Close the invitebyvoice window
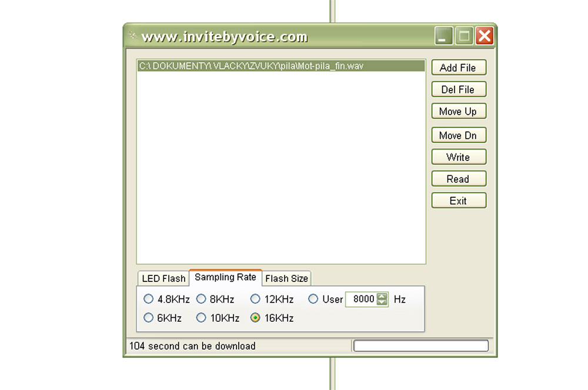This screenshot has height=390, width=588. 485,36
